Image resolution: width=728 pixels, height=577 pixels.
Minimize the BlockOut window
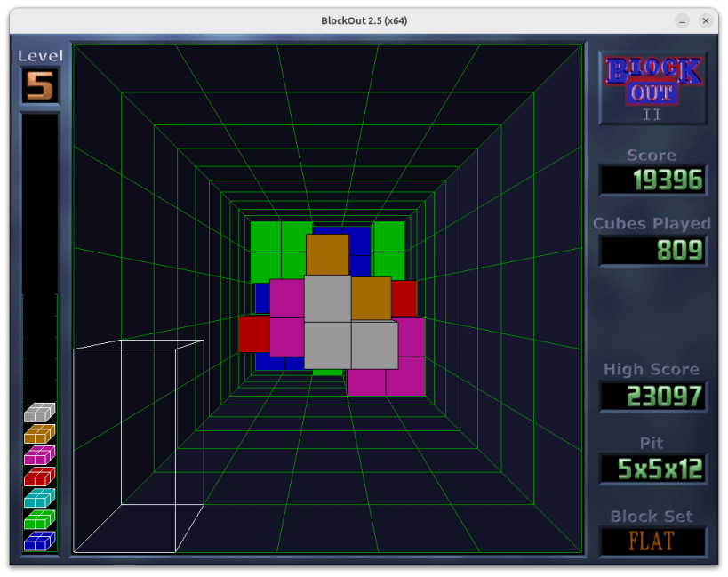point(682,20)
